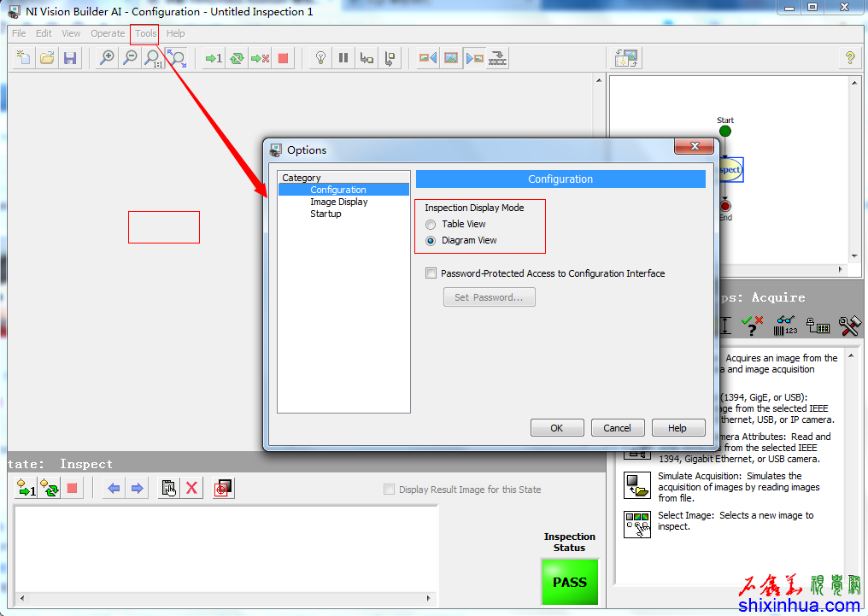Screen dimensions: 868x616
Task: Open the Edit menu
Action: coord(44,33)
